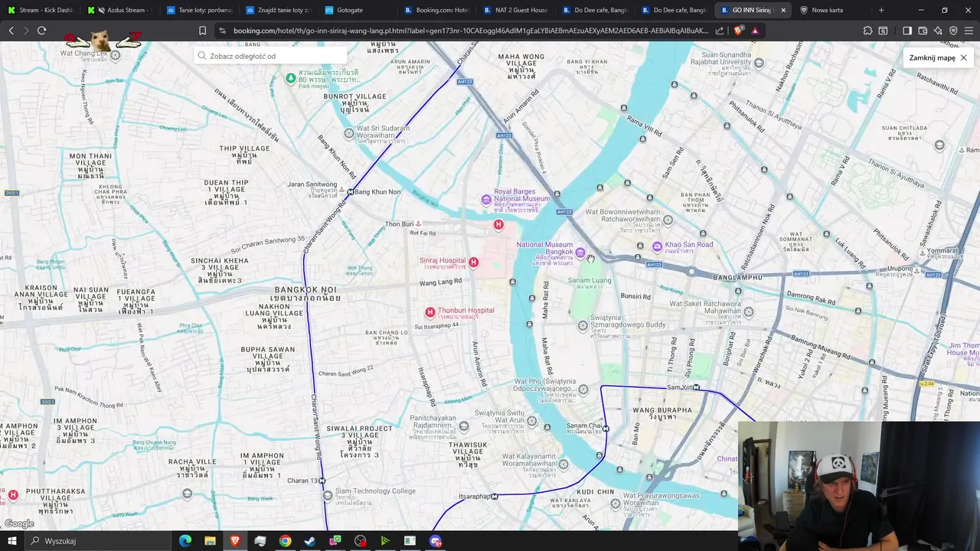
Task: Click Wat Prayurawongsawas marker
Action: (616, 503)
